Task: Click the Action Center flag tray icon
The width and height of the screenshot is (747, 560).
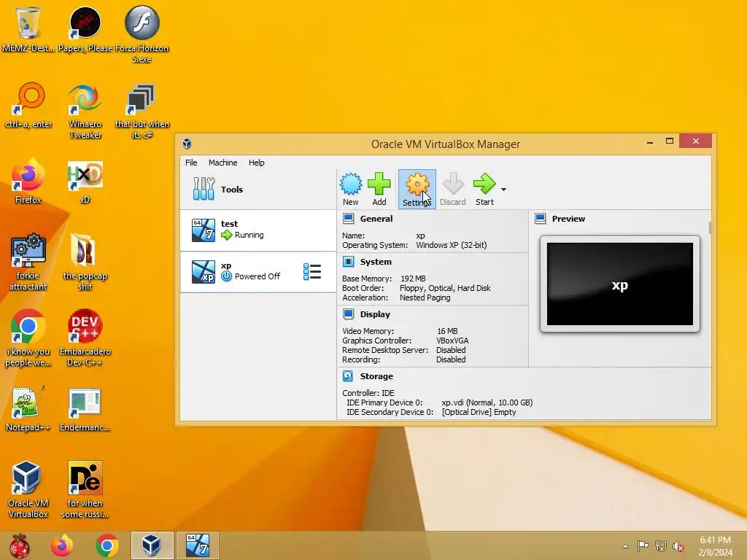Action: click(643, 546)
